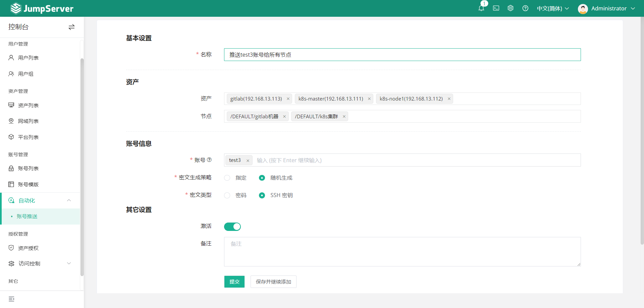This screenshot has width=644, height=308.
Task: Remove /DEFAULT/gitlab机器 node tag
Action: (x=284, y=117)
